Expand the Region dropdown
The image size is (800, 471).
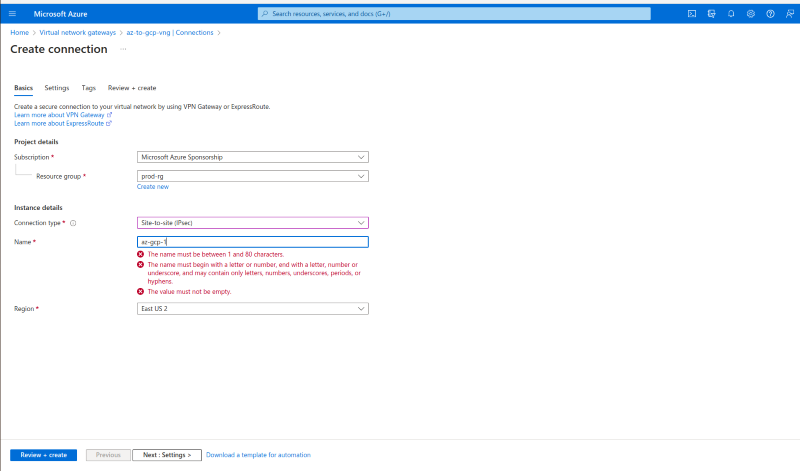click(x=253, y=309)
